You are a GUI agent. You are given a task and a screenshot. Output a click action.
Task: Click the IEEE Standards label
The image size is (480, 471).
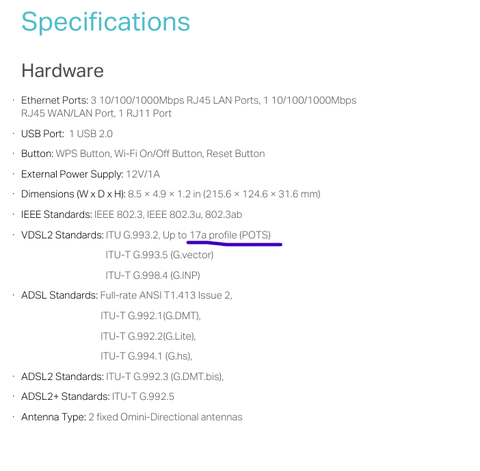(56, 214)
